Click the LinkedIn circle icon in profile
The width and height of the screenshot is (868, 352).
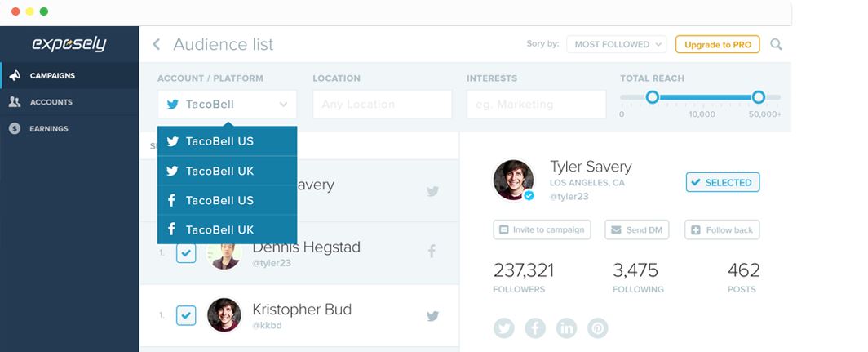pos(566,328)
